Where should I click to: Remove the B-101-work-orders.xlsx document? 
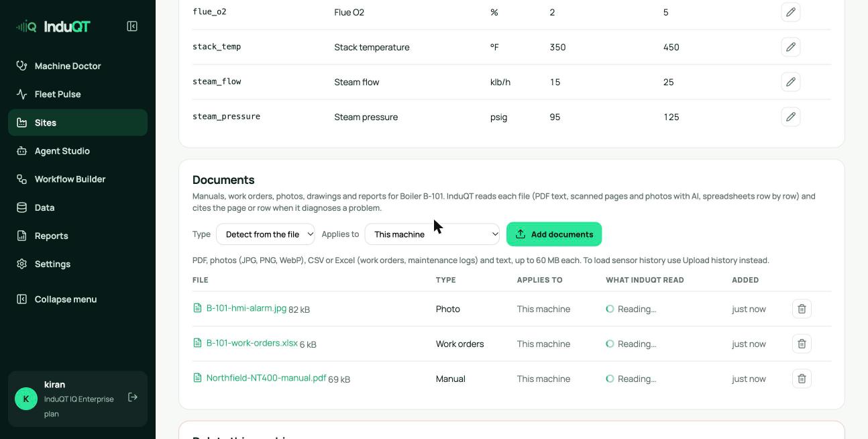(x=802, y=344)
